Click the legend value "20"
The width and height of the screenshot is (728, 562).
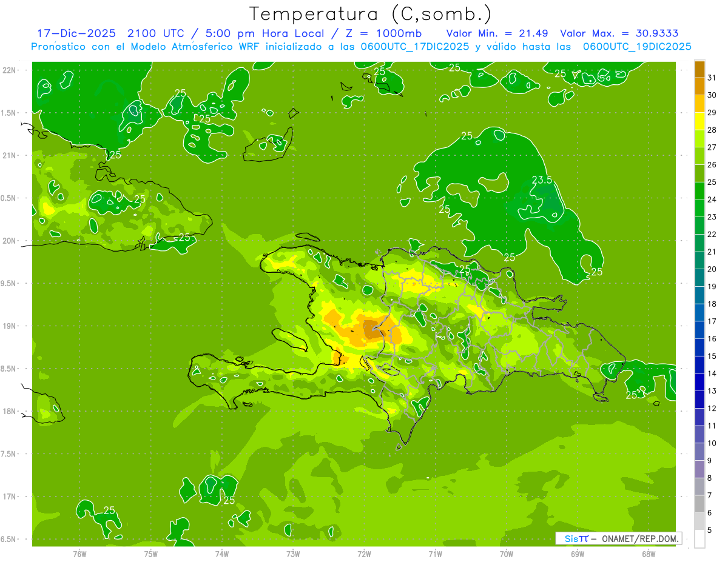pyautogui.click(x=712, y=269)
